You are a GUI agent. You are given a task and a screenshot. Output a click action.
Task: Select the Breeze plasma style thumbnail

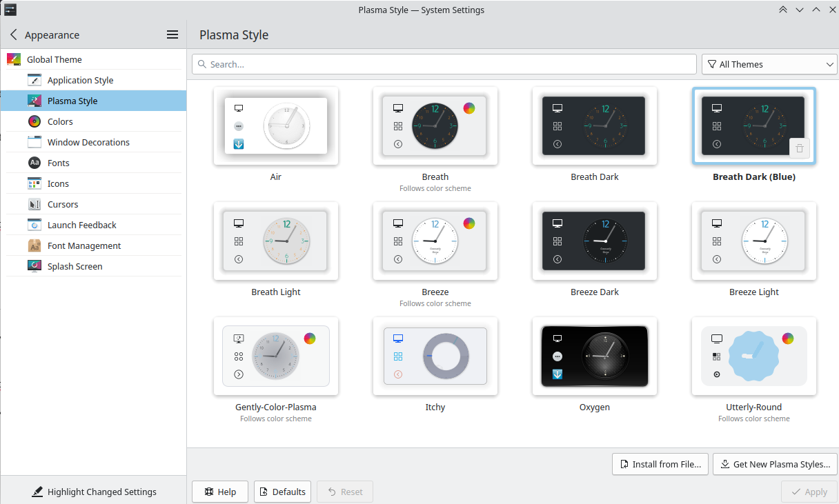tap(435, 241)
